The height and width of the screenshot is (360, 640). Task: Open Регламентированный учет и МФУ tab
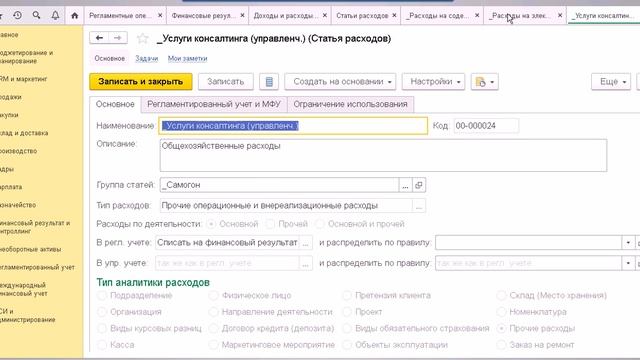[214, 104]
